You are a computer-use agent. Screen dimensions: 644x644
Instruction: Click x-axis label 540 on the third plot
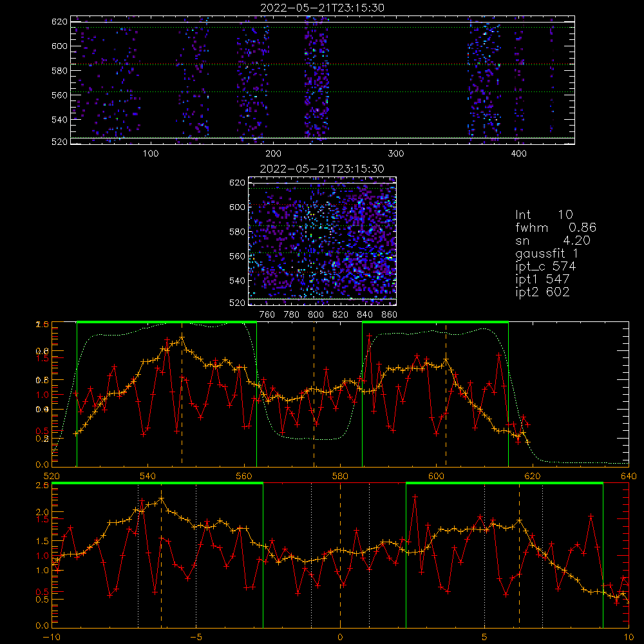148,477
